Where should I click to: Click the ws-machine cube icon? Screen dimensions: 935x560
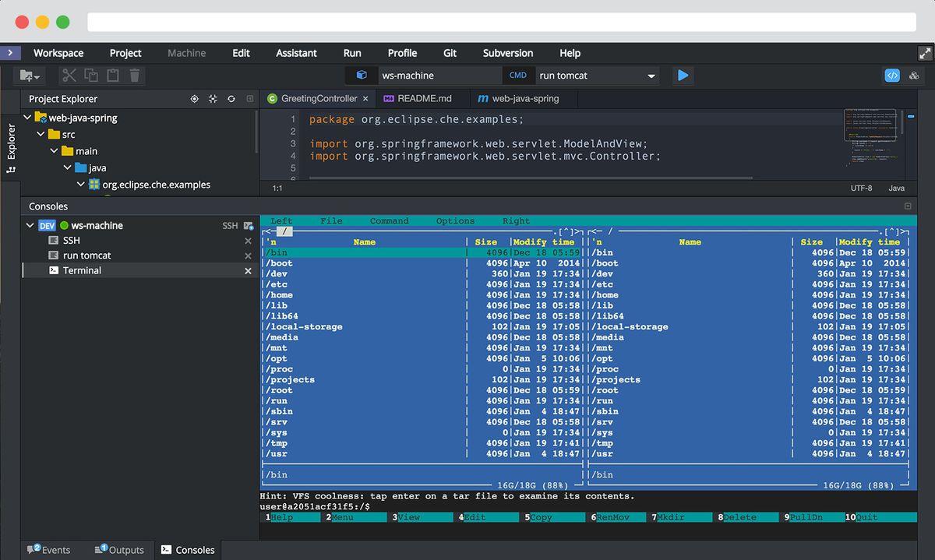click(362, 76)
